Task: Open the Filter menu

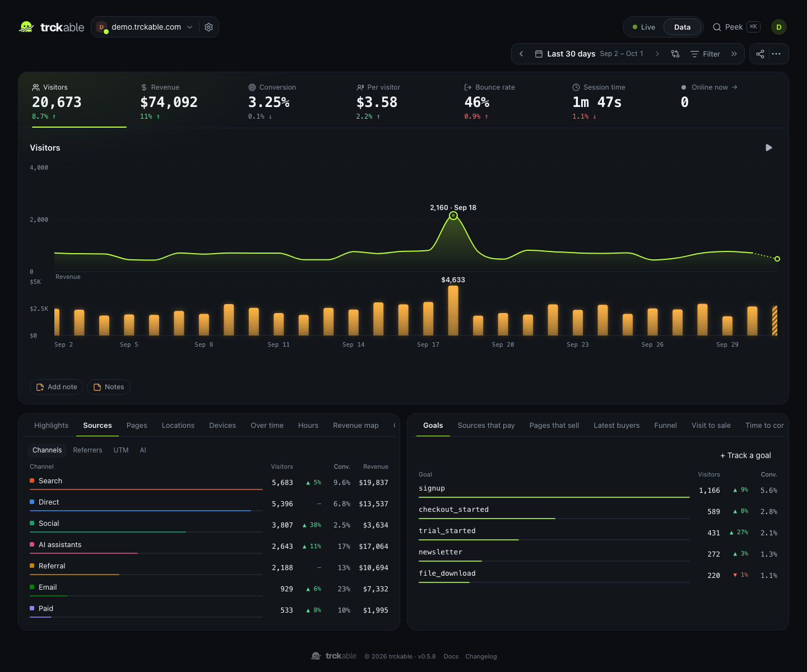Action: click(x=705, y=54)
